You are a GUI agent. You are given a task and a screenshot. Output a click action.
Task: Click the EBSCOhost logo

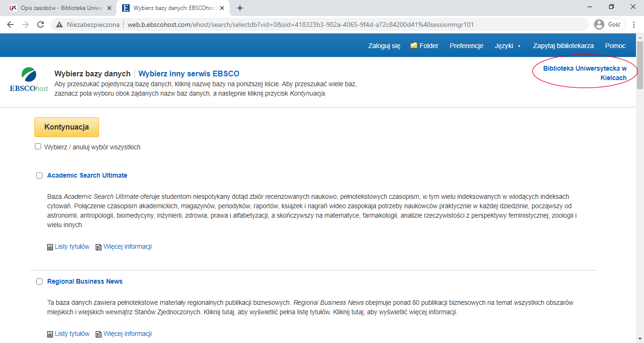[29, 80]
